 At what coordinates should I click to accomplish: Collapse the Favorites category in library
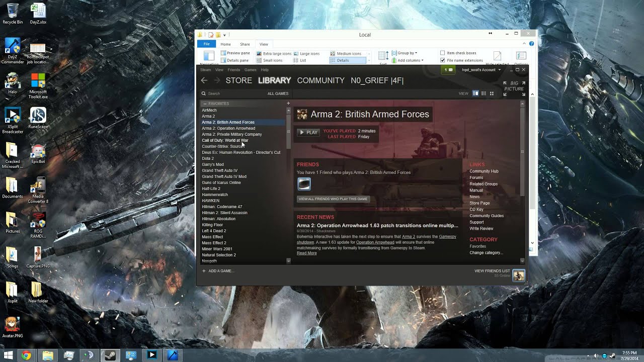tap(205, 104)
